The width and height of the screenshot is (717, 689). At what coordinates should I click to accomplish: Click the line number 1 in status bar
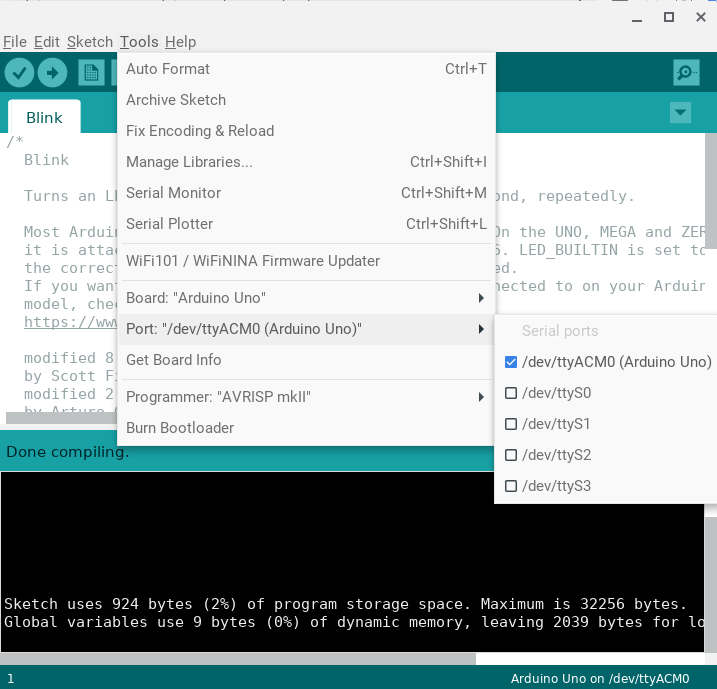(11, 679)
